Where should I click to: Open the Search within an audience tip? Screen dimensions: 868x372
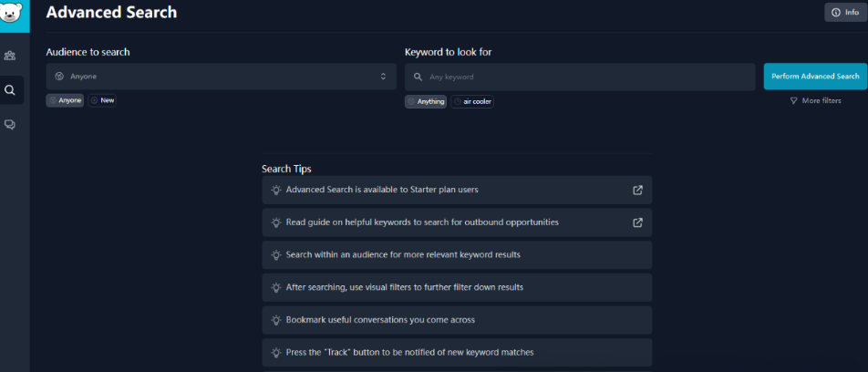457,255
